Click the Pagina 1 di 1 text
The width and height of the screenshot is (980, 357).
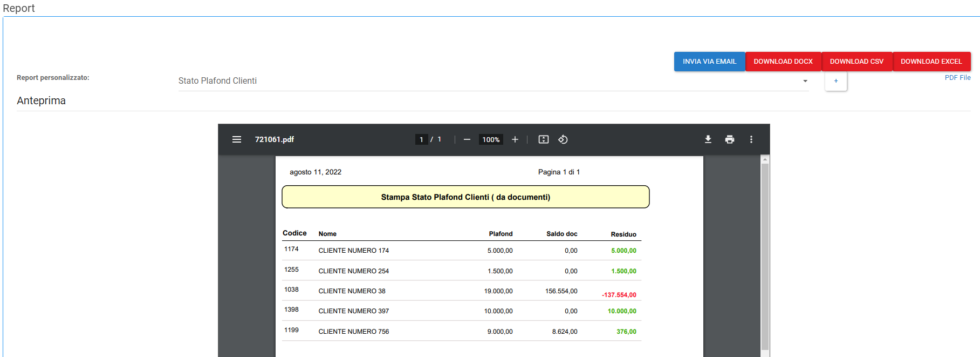coord(559,172)
